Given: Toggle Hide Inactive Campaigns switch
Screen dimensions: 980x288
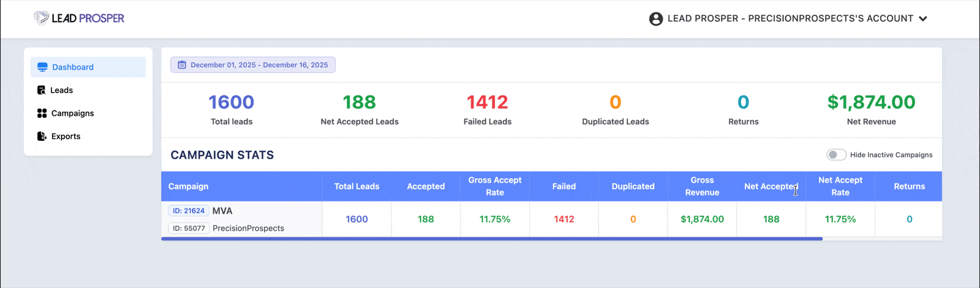Looking at the screenshot, I should point(836,154).
